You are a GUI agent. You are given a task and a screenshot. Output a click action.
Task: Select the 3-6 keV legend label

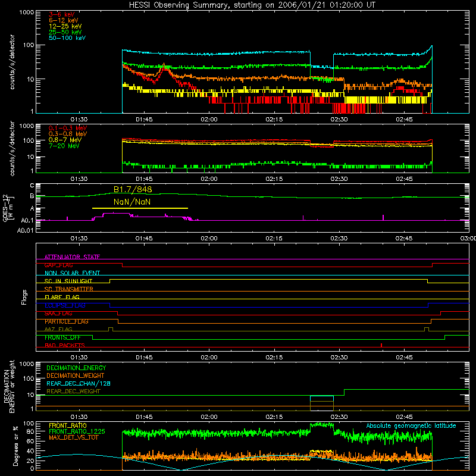tap(62, 14)
